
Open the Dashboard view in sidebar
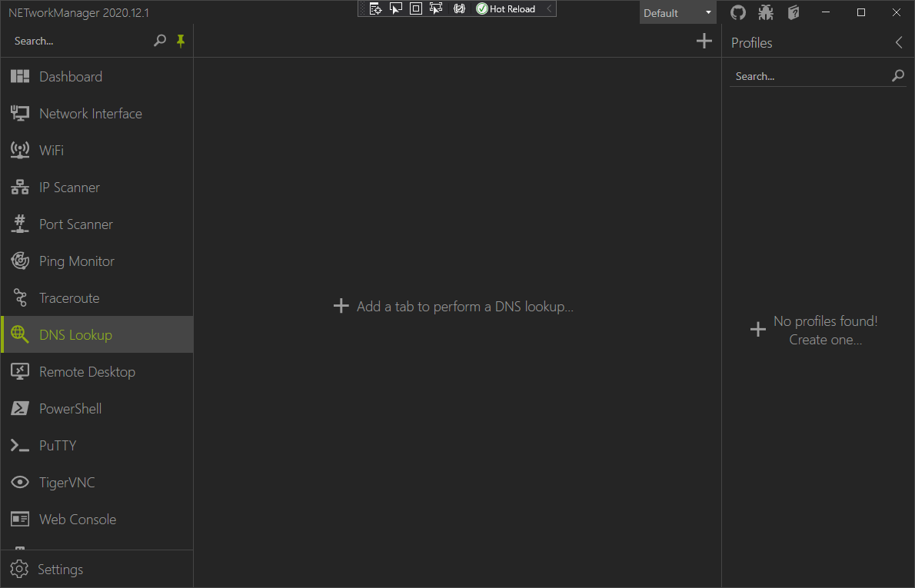[97, 76]
